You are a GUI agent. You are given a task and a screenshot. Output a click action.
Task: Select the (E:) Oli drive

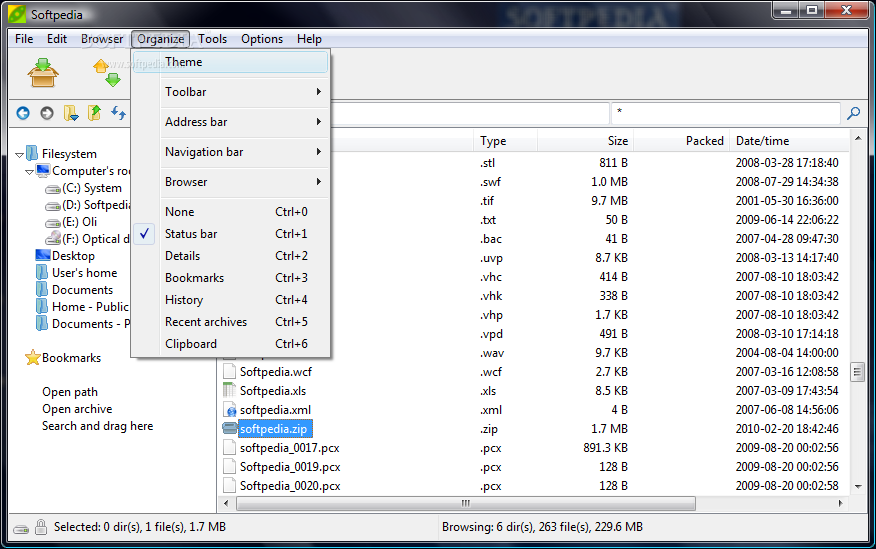(79, 222)
